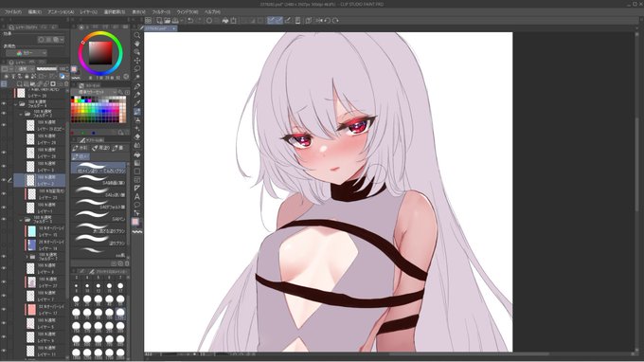Select the Eraser tool in toolbox

click(137, 136)
